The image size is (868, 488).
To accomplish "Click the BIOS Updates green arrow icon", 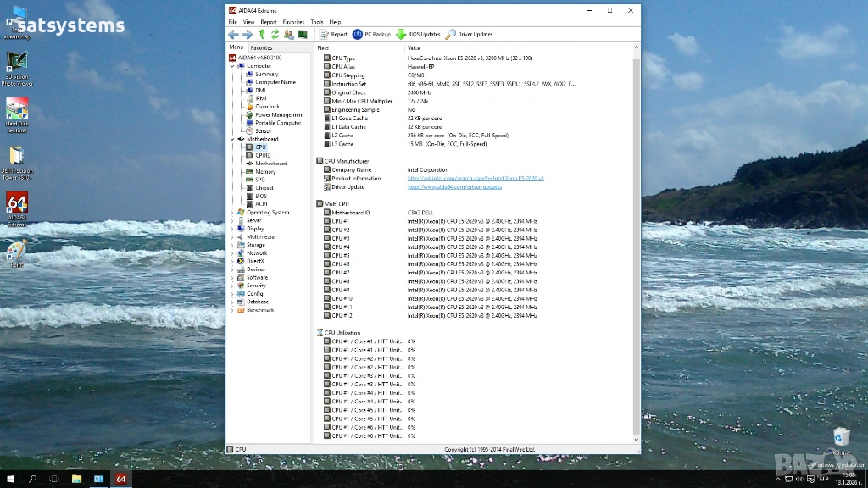I will (x=401, y=35).
